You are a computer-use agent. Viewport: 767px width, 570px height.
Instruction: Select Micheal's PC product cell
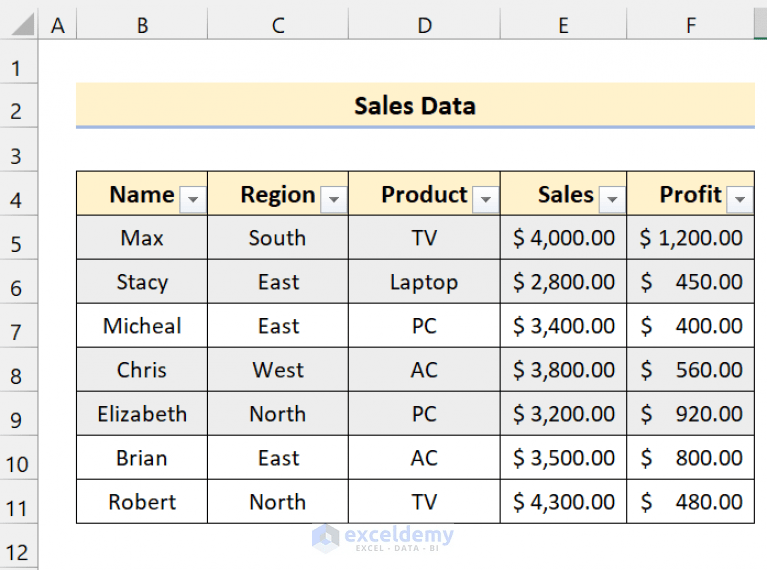click(x=424, y=326)
